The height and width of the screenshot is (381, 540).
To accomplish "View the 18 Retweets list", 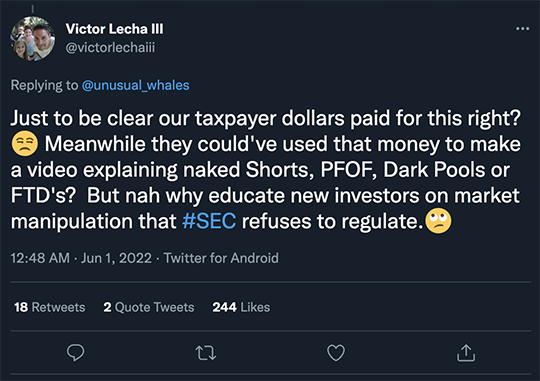I will [x=50, y=307].
